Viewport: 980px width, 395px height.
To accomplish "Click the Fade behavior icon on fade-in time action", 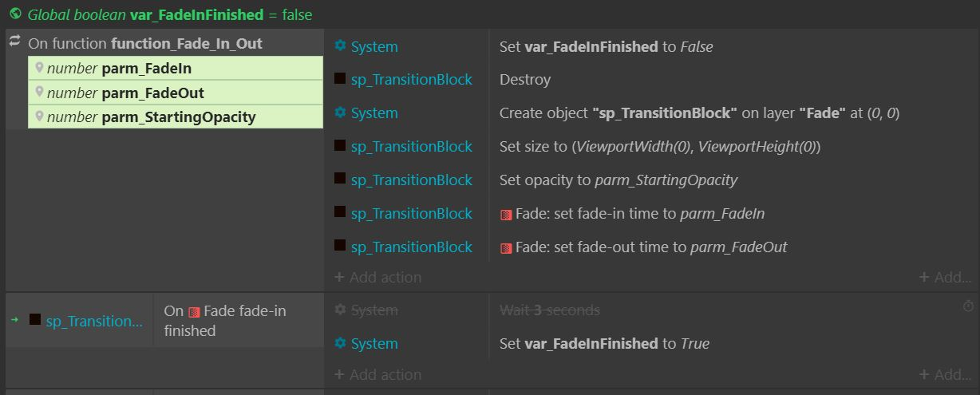I will [506, 215].
